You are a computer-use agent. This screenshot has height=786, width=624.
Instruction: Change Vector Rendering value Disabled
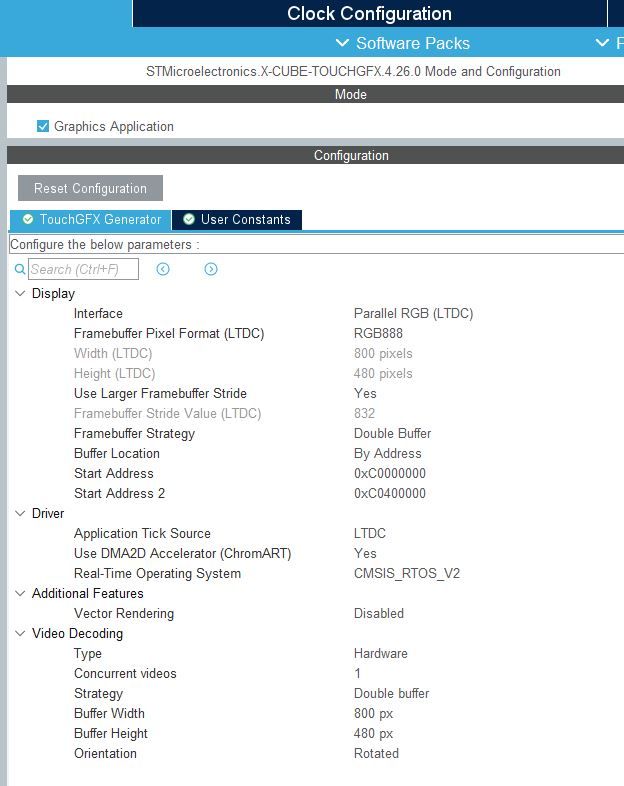click(x=378, y=614)
